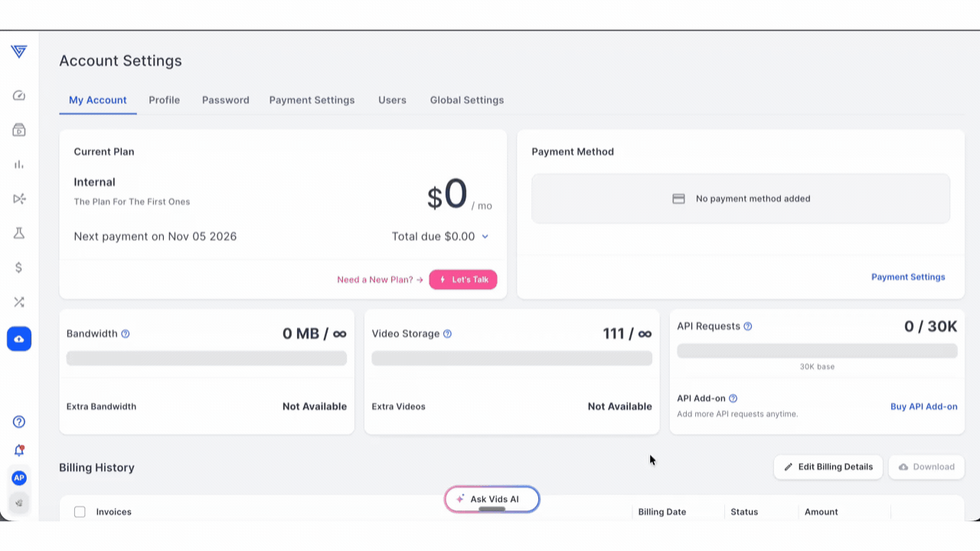Click the small icon below the AP avatar
The width and height of the screenshot is (980, 551).
click(x=19, y=503)
